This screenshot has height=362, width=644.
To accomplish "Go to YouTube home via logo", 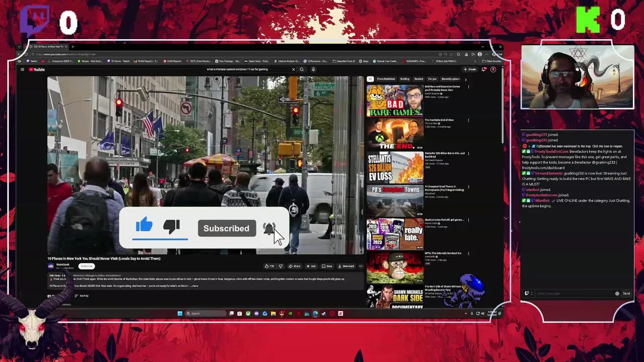I will pyautogui.click(x=36, y=69).
